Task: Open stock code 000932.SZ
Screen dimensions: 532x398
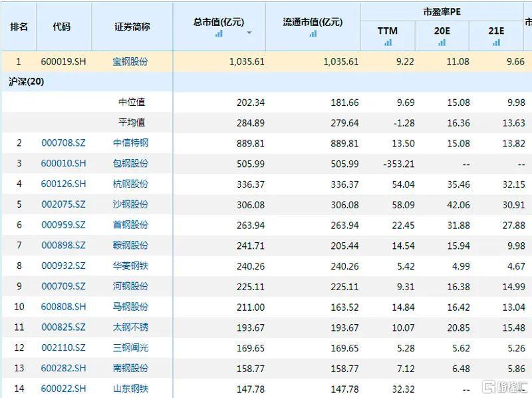Action: (x=63, y=266)
